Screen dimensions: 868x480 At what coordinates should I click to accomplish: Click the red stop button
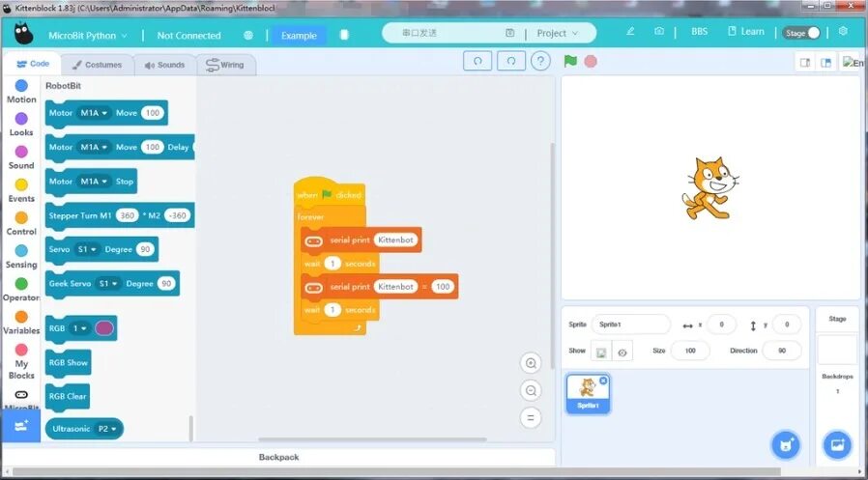[591, 62]
